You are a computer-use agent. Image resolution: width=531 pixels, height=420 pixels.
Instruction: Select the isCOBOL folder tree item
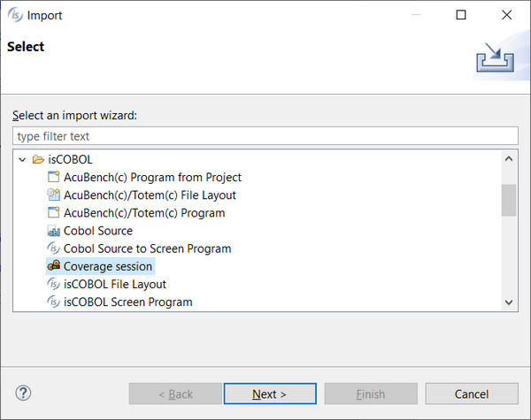(70, 159)
